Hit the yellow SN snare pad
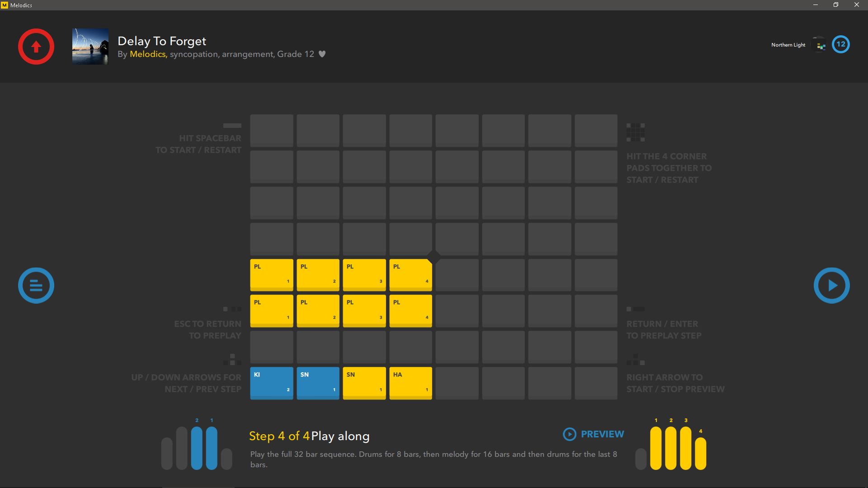Viewport: 868px width, 488px height. tap(364, 383)
